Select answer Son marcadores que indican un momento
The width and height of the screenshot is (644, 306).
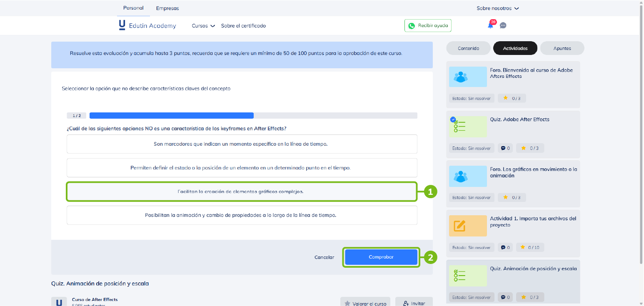click(x=242, y=144)
